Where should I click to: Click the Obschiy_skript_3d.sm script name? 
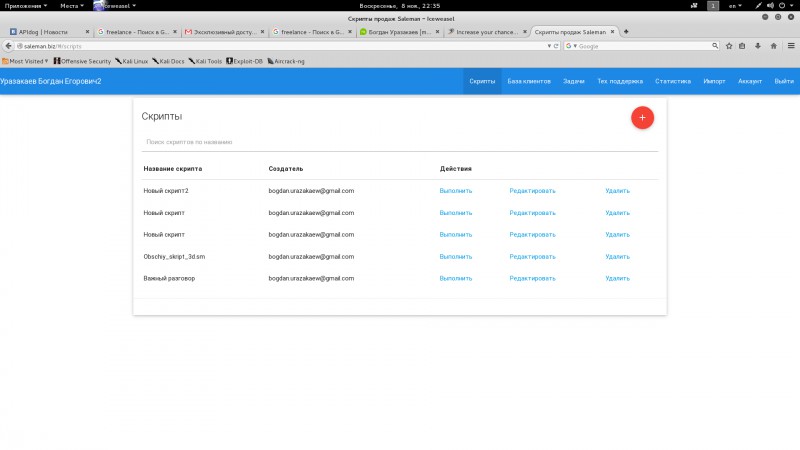(x=174, y=257)
